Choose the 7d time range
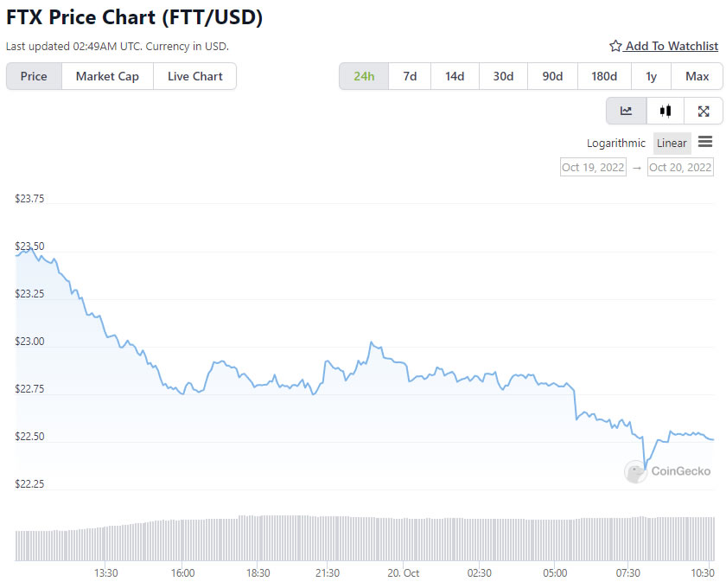This screenshot has width=726, height=588. pyautogui.click(x=410, y=76)
